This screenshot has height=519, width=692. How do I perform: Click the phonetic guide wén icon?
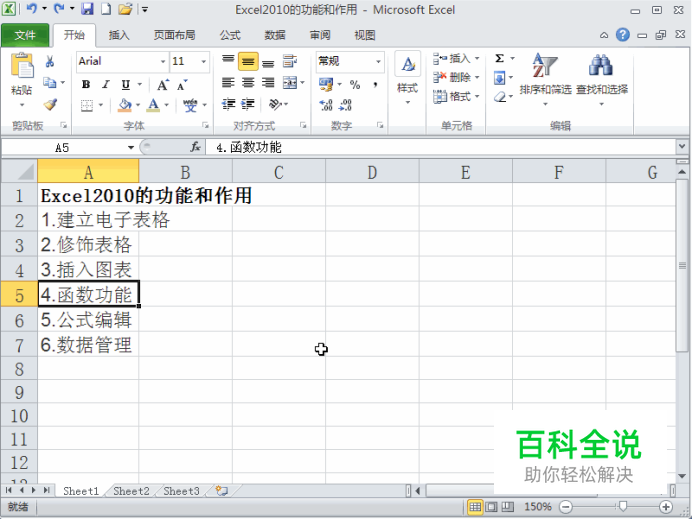[x=190, y=105]
